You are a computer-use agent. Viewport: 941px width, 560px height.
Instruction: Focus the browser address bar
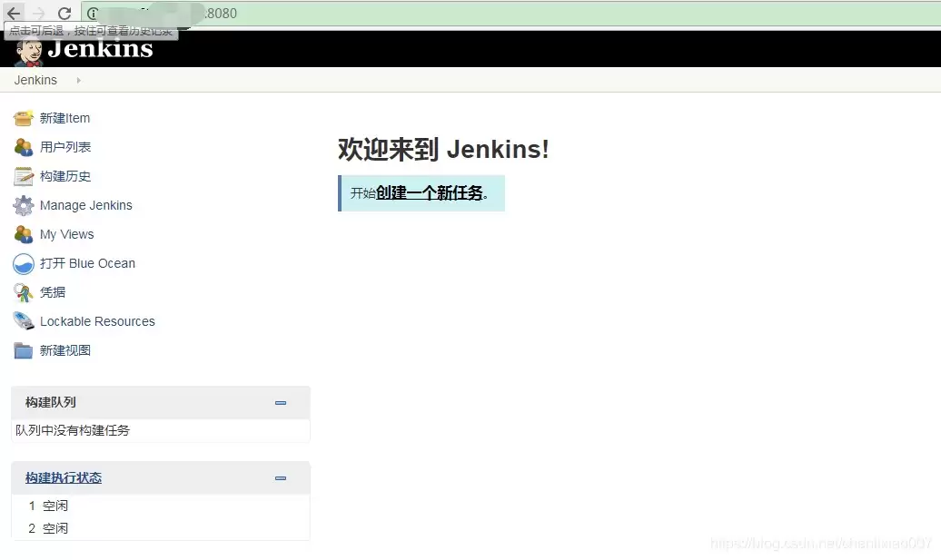(510, 14)
